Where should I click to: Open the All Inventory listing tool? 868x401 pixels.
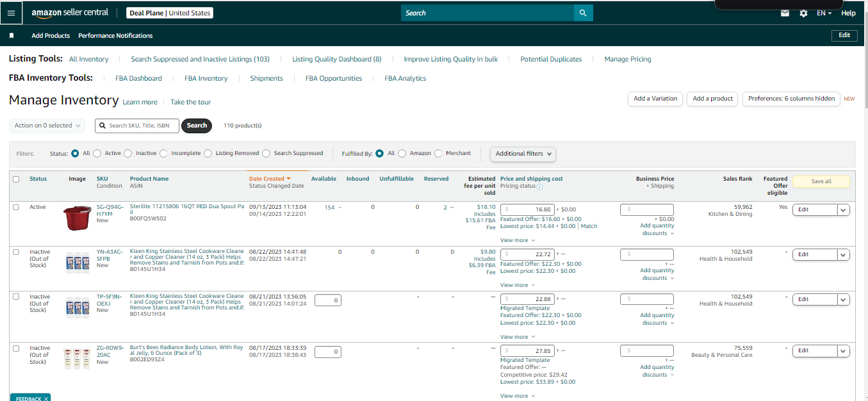click(x=89, y=59)
